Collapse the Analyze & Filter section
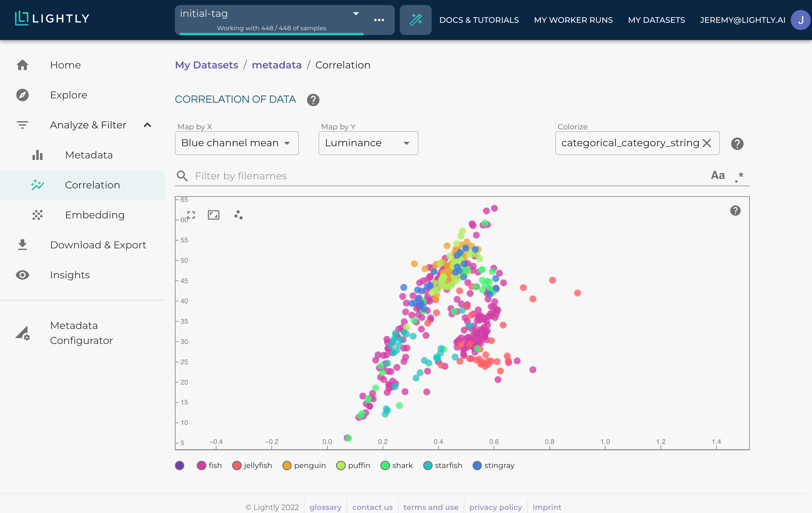 [147, 125]
